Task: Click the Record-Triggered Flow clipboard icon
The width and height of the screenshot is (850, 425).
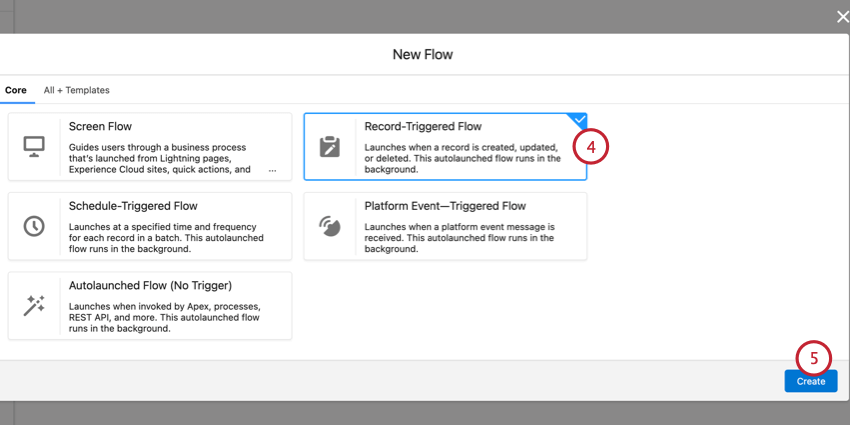Action: 329,146
